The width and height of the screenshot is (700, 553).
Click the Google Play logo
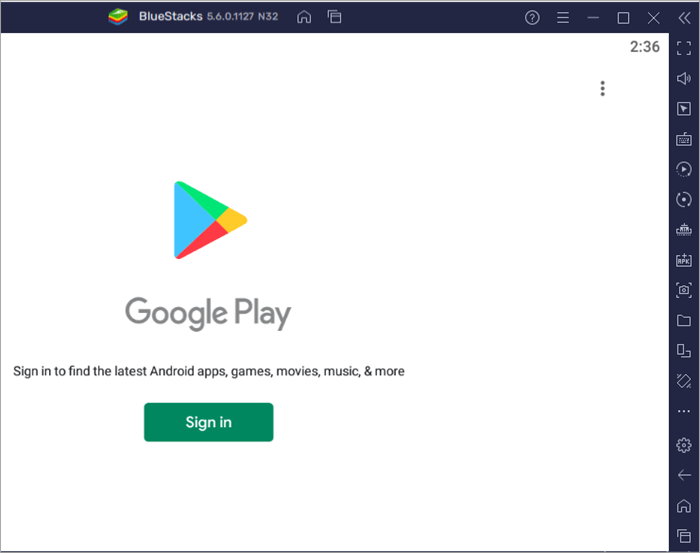coord(209,220)
